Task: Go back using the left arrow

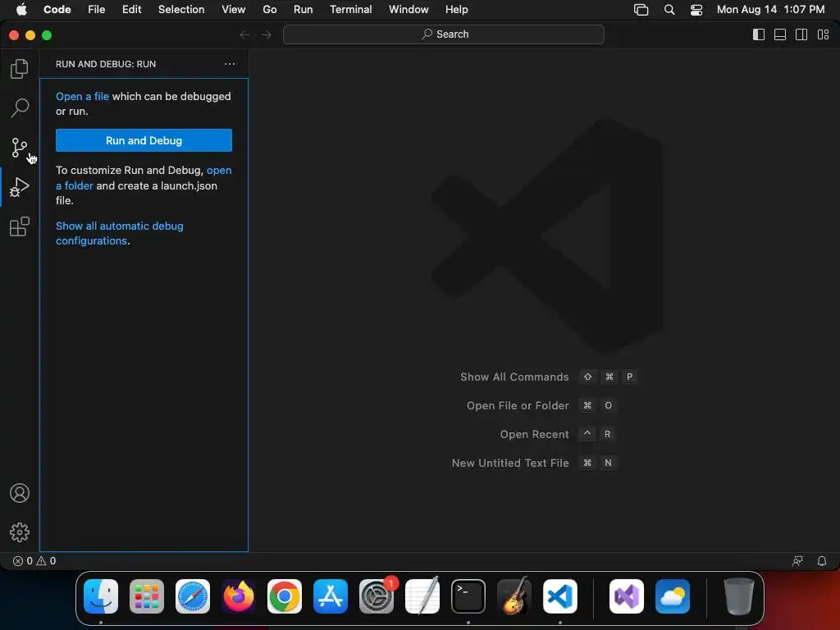Action: pos(244,34)
